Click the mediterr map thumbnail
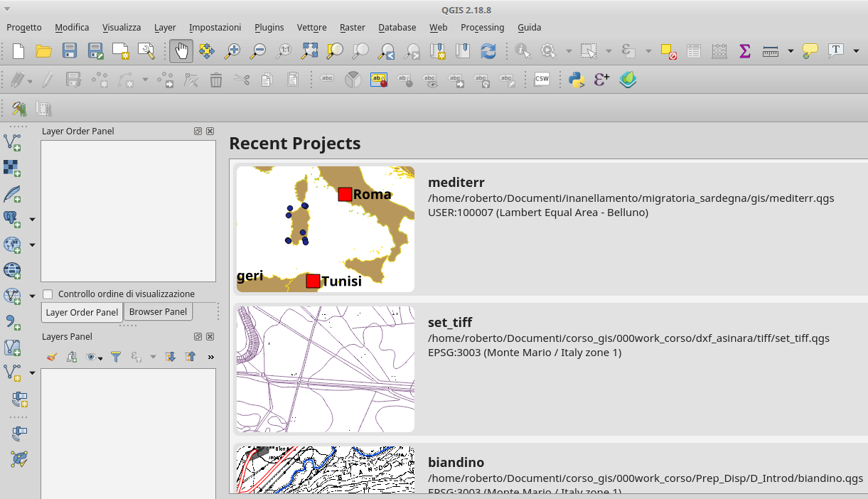The width and height of the screenshot is (868, 499). [x=326, y=229]
